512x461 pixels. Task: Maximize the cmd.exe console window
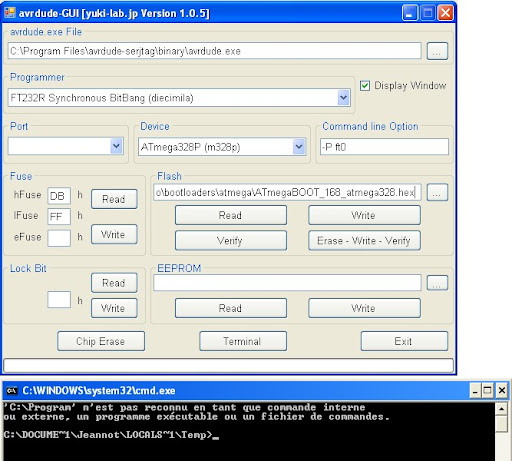click(x=488, y=390)
